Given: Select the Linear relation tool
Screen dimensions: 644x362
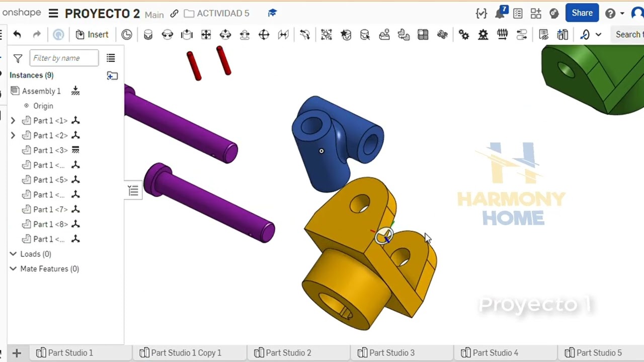Looking at the screenshot, I should pos(522,34).
